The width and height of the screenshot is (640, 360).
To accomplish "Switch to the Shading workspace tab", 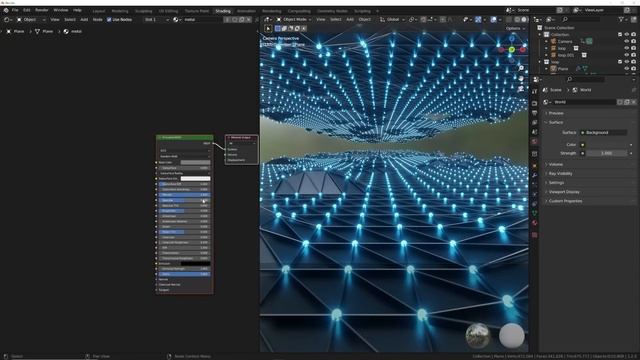I will pyautogui.click(x=223, y=11).
